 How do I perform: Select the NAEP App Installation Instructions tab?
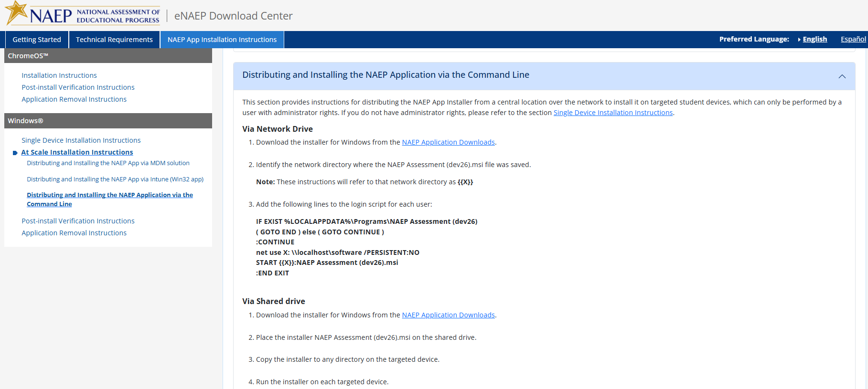click(222, 40)
